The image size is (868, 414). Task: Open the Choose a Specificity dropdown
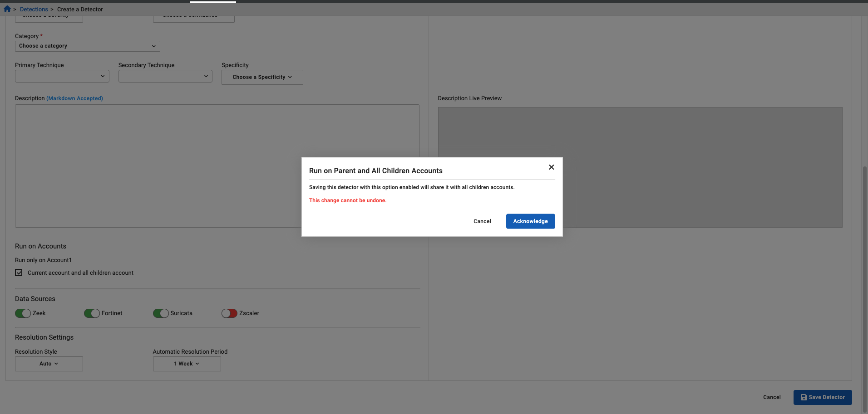tap(262, 78)
